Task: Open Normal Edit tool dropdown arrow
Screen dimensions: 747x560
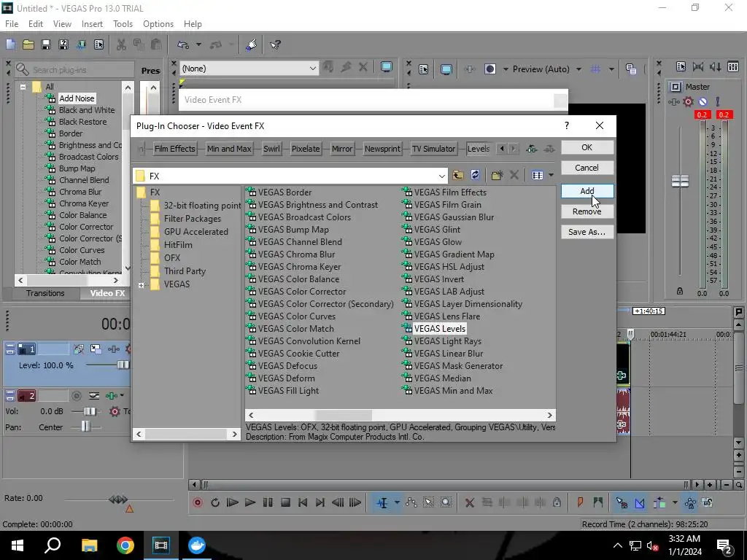Action: click(x=397, y=502)
